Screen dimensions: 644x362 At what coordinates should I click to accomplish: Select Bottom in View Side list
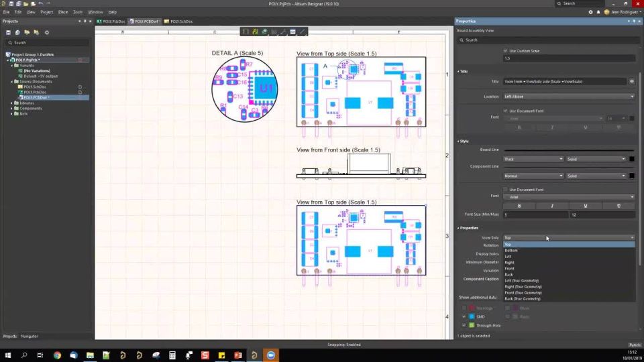point(569,250)
